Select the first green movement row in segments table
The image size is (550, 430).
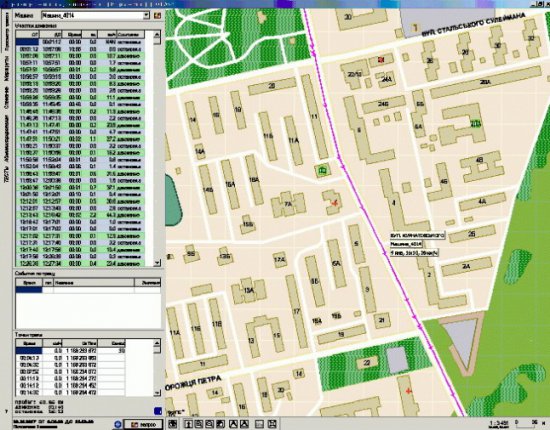pos(80,56)
